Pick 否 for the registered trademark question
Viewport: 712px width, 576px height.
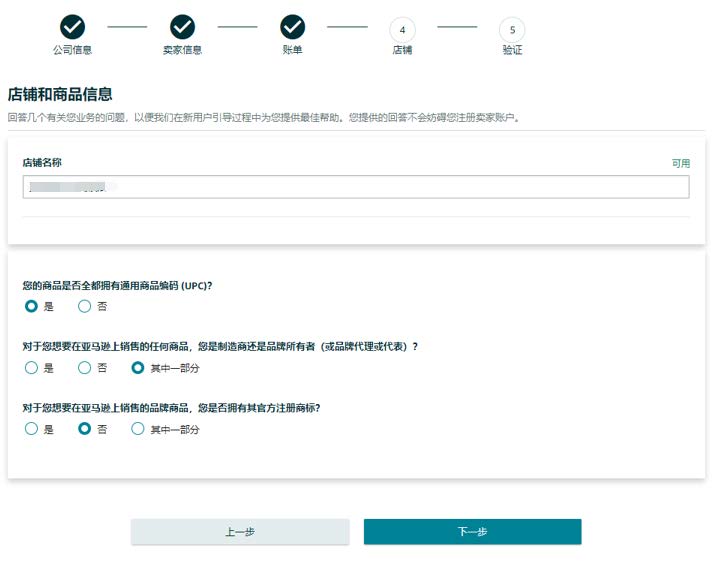(84, 428)
